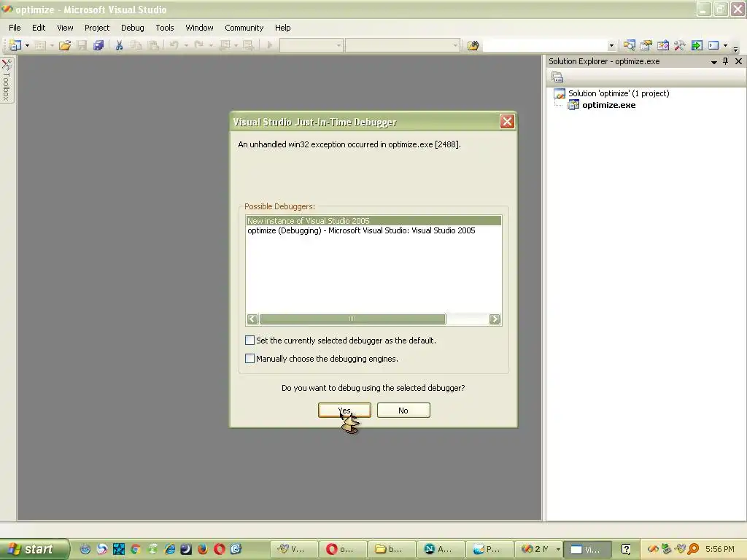The height and width of the screenshot is (560, 747).
Task: Open the Solution Explorer window position dropdown
Action: click(x=713, y=62)
